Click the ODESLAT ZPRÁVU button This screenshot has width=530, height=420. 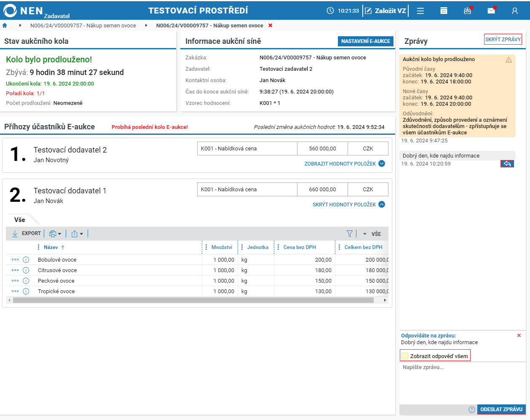[501, 409]
